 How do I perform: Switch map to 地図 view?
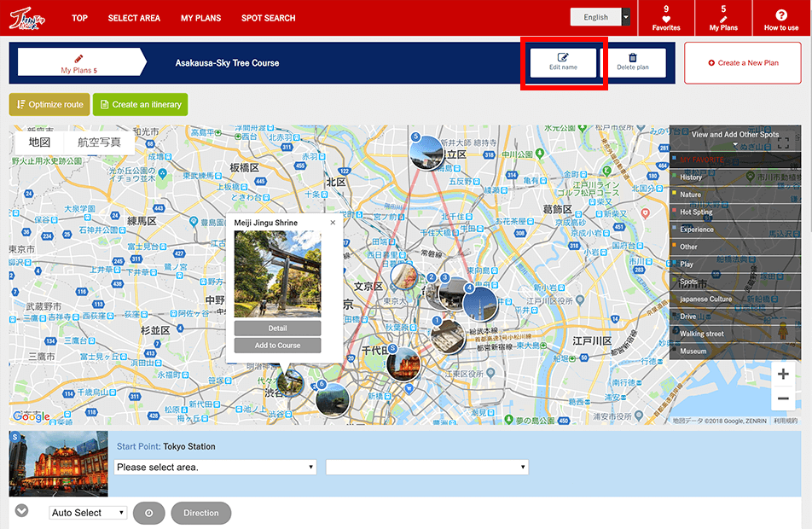pyautogui.click(x=39, y=142)
